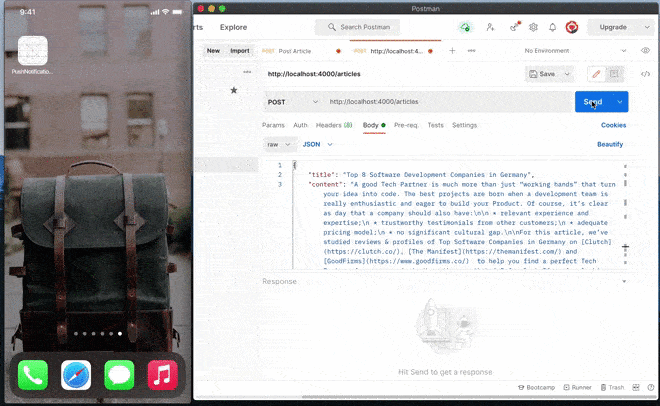Open the Runner in the status bar

(x=578, y=387)
